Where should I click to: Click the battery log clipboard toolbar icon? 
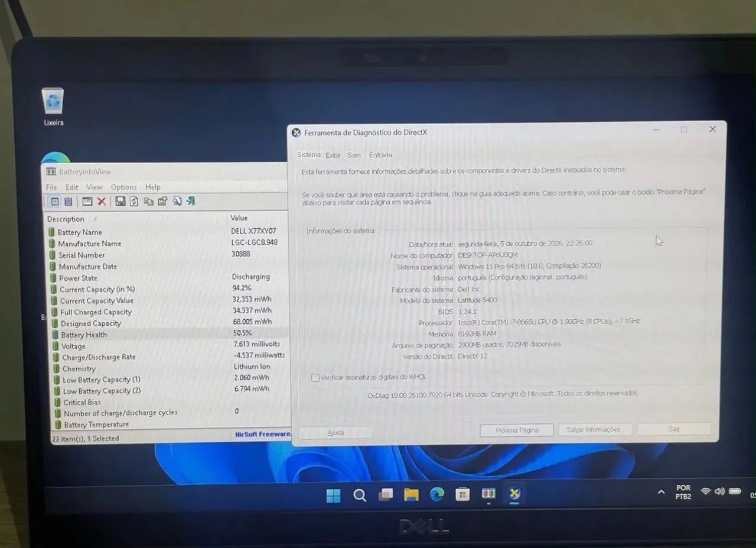[68, 202]
